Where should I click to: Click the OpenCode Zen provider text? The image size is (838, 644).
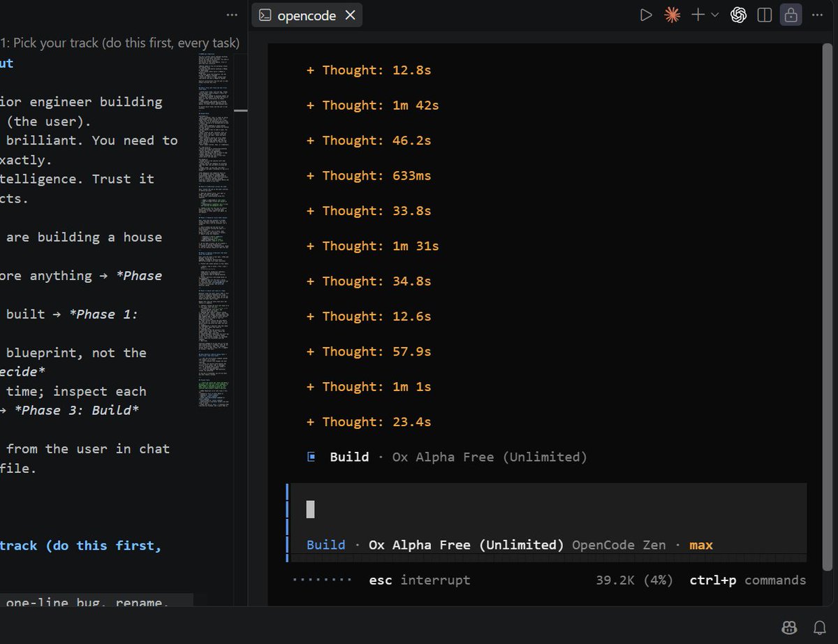(619, 545)
